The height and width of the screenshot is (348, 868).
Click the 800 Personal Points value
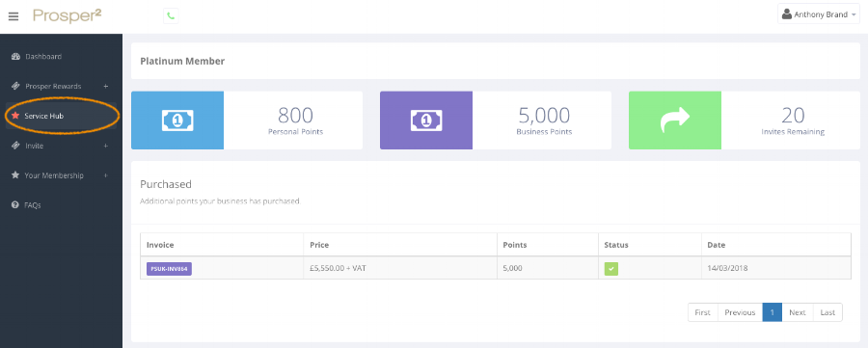coord(295,115)
